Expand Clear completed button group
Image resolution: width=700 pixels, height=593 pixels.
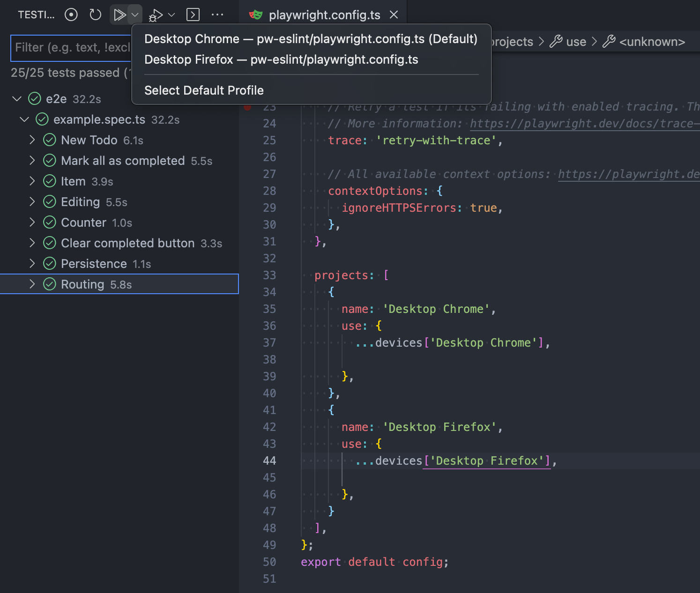pyautogui.click(x=32, y=243)
